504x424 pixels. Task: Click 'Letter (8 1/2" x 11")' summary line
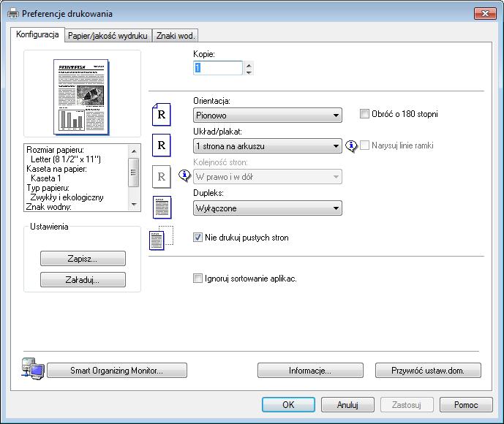[x=66, y=159]
